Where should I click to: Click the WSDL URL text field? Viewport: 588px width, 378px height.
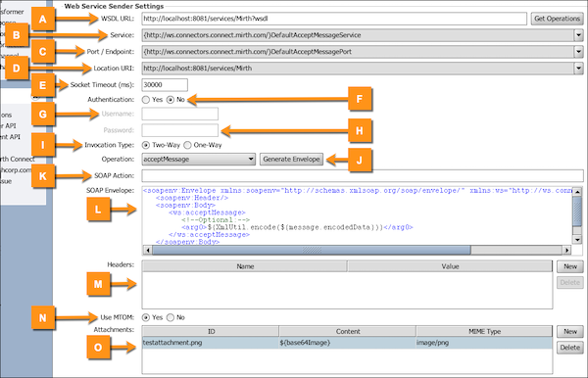[x=334, y=19]
